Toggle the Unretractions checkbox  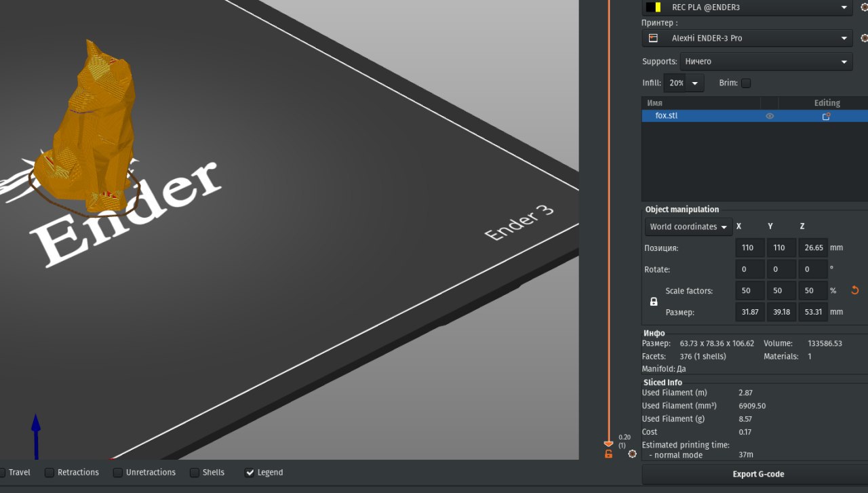click(x=118, y=472)
